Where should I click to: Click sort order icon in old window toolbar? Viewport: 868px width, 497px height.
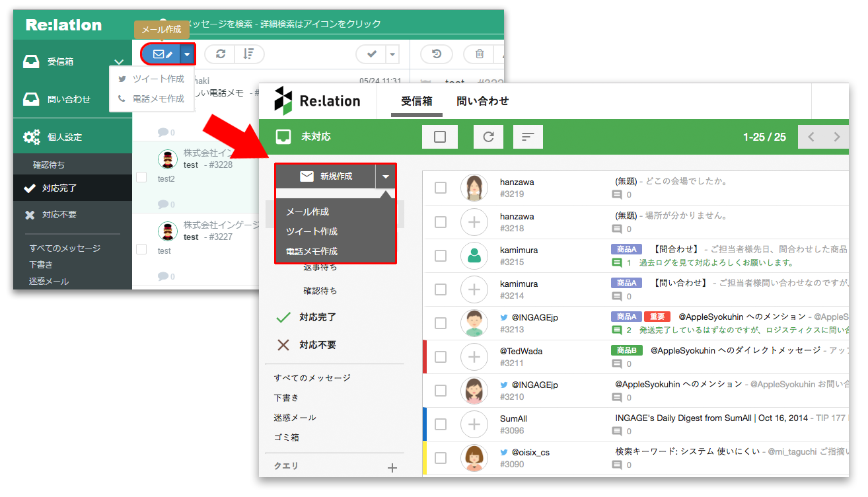pyautogui.click(x=248, y=54)
